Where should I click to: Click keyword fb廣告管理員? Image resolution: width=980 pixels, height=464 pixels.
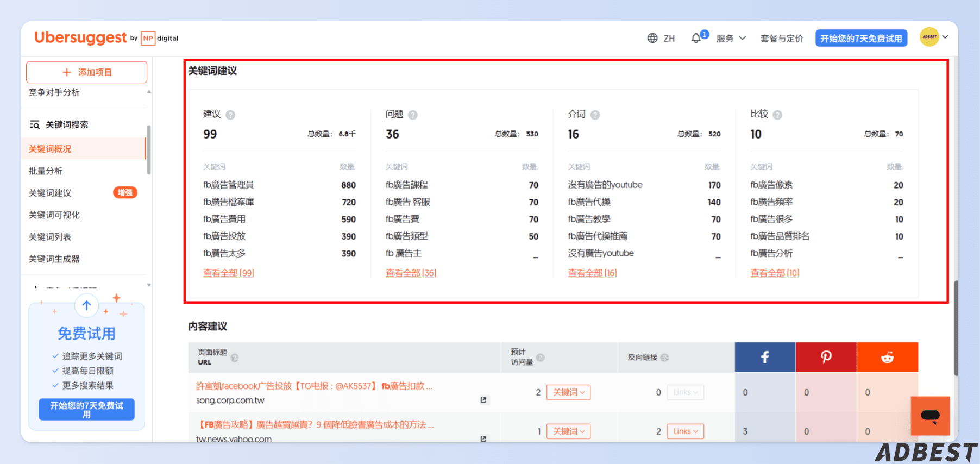click(228, 185)
